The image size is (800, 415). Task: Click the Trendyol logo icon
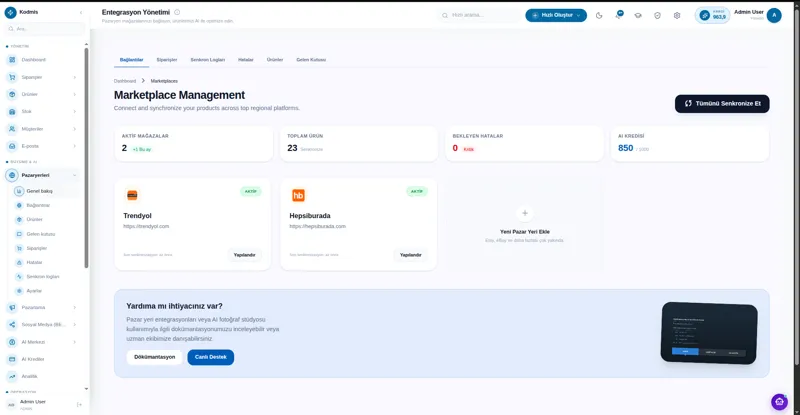point(132,195)
